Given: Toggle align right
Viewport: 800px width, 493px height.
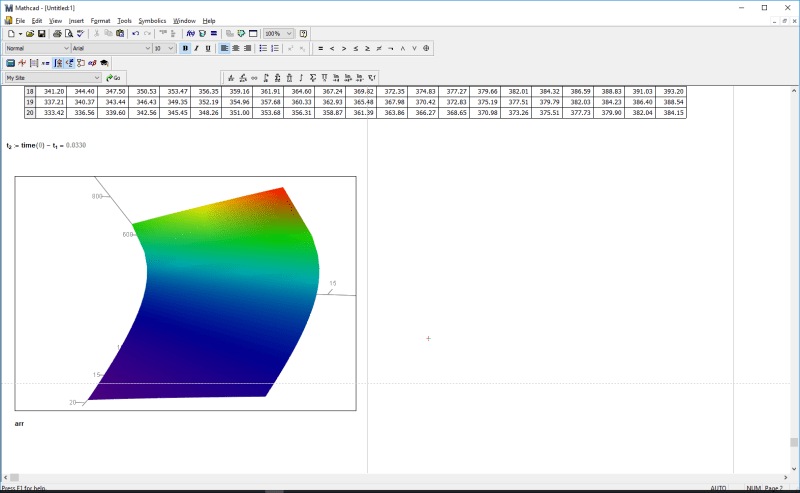Looking at the screenshot, I should coord(247,48).
